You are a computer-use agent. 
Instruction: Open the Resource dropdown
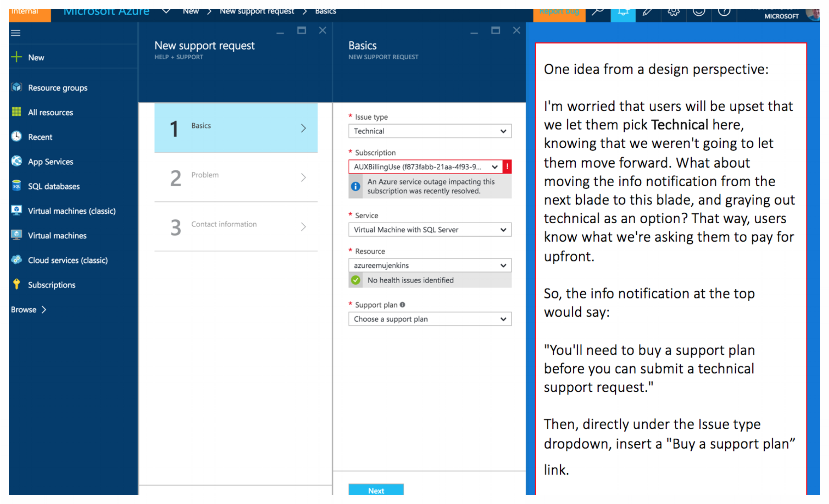click(430, 265)
